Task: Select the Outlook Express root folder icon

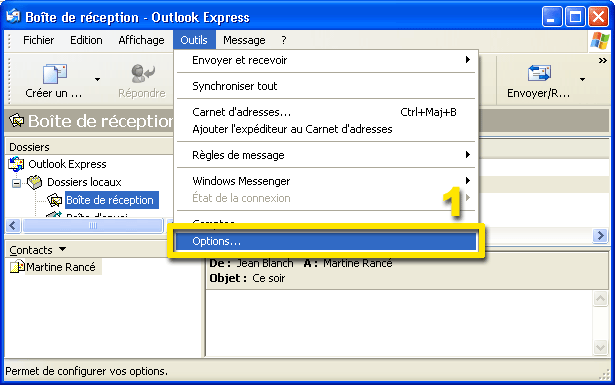Action: [16, 164]
